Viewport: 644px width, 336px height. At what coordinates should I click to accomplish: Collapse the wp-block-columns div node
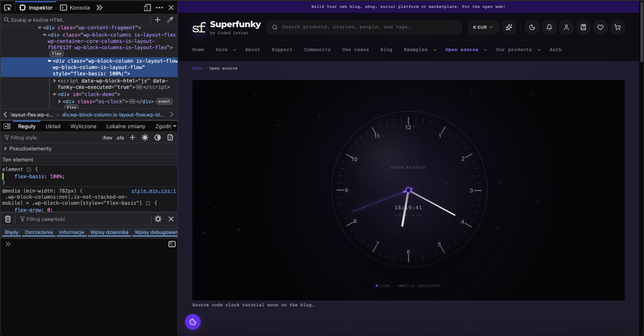(x=45, y=35)
